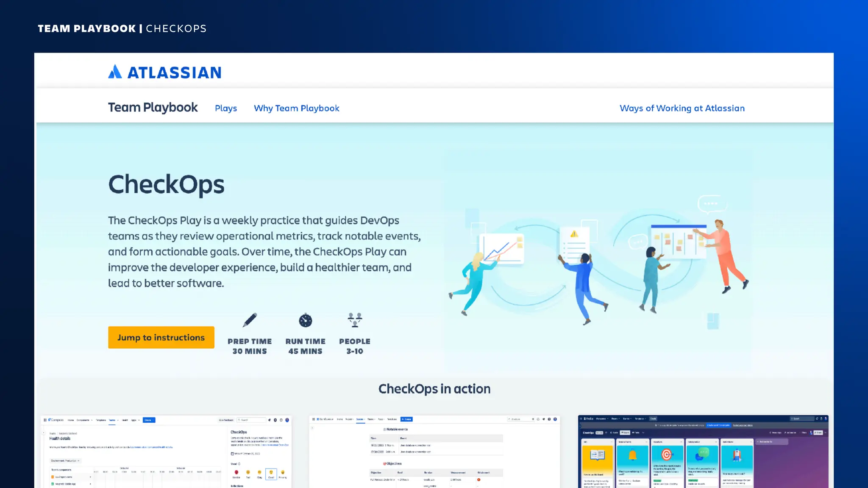Click Trello logo in third screenshot
The height and width of the screenshot is (488, 868).
point(589,419)
